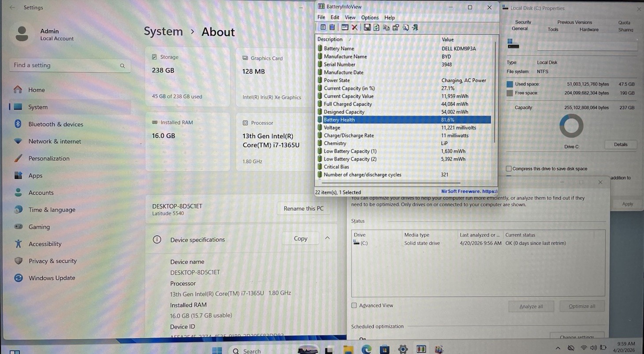Viewport: 644px width, 354px height.
Task: Click the window-style icon beside the red X
Action: [345, 27]
